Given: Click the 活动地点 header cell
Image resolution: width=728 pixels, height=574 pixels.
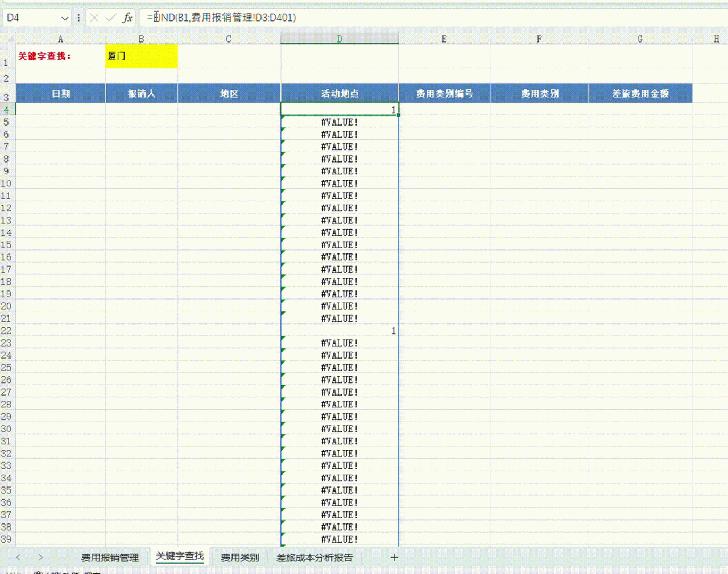Looking at the screenshot, I should pos(340,93).
